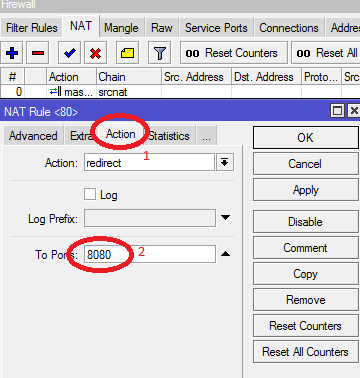The height and width of the screenshot is (378, 360).
Task: Show more tabs via ellipsis tab
Action: click(206, 136)
